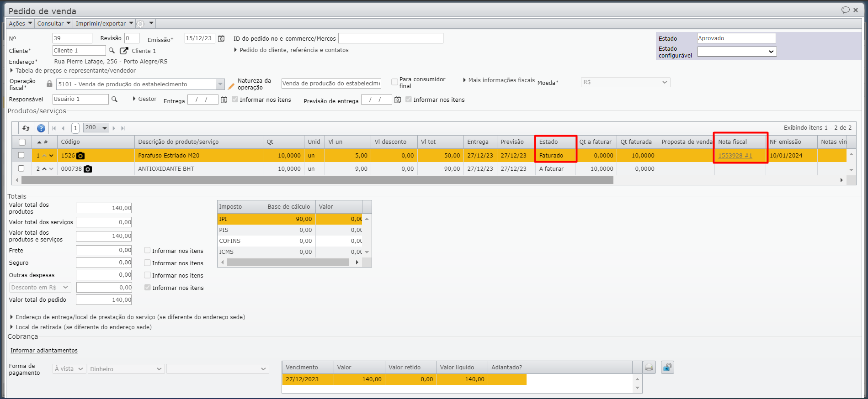Expand Pedido do cliente, referência e contatos

[291, 50]
